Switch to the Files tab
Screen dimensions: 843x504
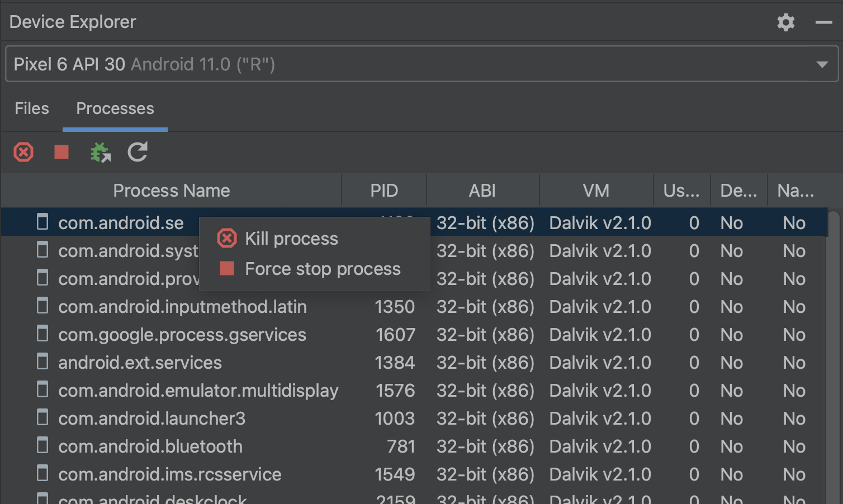32,108
